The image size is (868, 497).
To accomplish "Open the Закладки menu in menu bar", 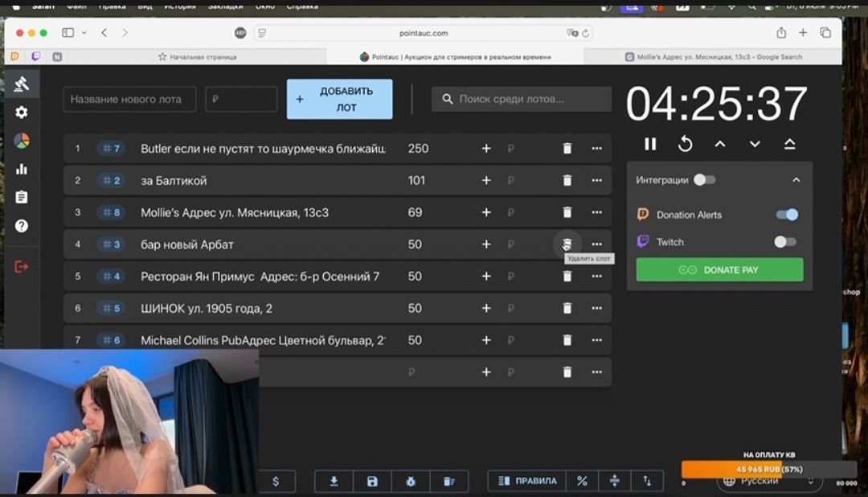I will tap(226, 6).
